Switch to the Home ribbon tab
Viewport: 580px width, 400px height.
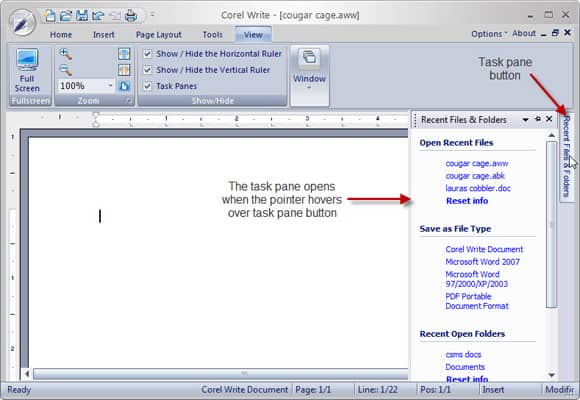point(61,35)
